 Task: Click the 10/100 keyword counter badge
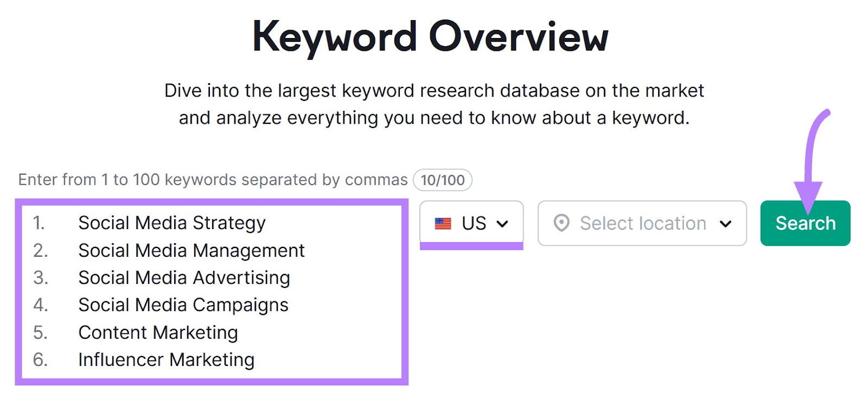443,180
